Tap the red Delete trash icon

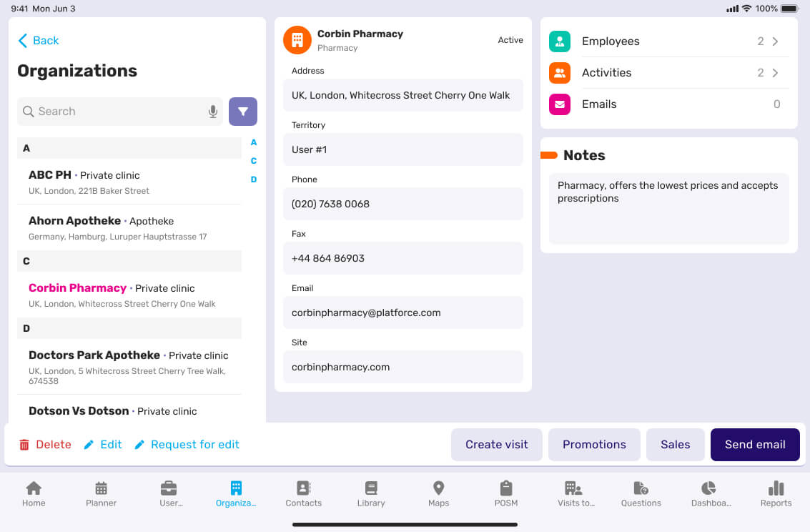click(24, 445)
